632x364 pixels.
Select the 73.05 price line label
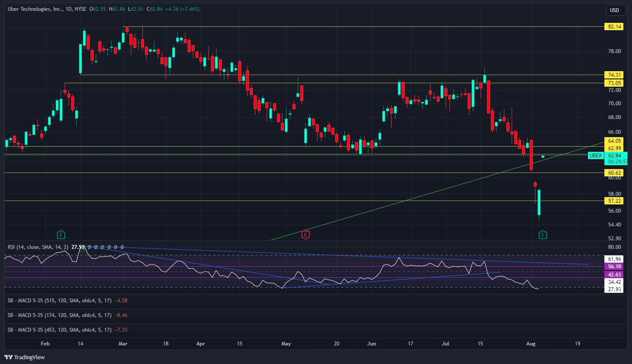[614, 83]
